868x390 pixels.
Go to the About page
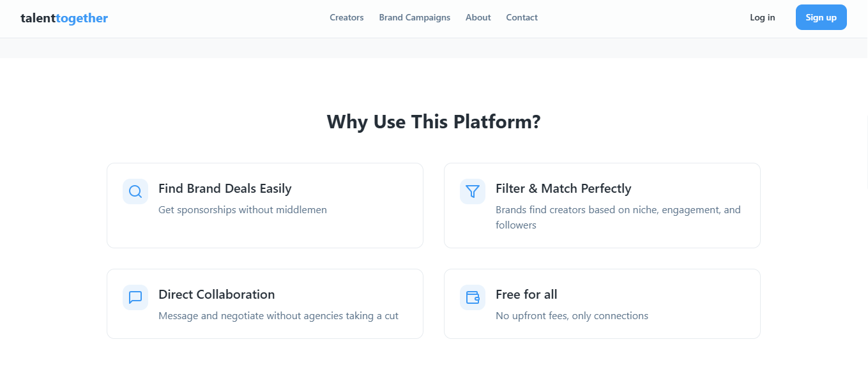[x=478, y=18]
